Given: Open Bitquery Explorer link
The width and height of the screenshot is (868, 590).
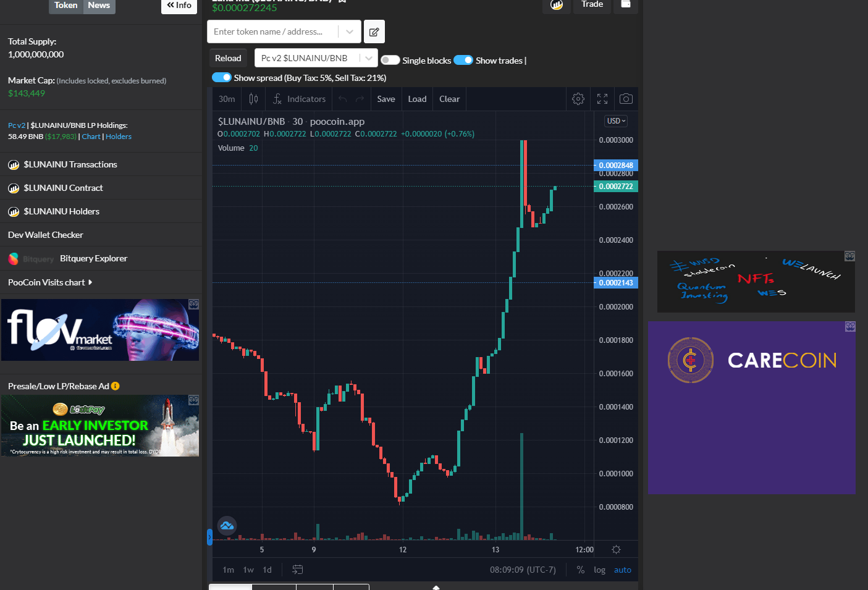Looking at the screenshot, I should click(93, 258).
